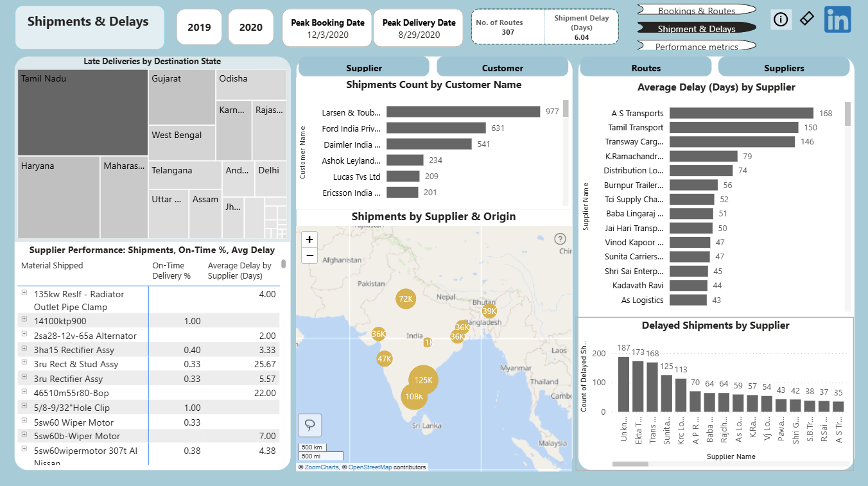This screenshot has width=868, height=486.
Task: Expand the 5sw60 Wiper Motor row
Action: pyautogui.click(x=24, y=421)
